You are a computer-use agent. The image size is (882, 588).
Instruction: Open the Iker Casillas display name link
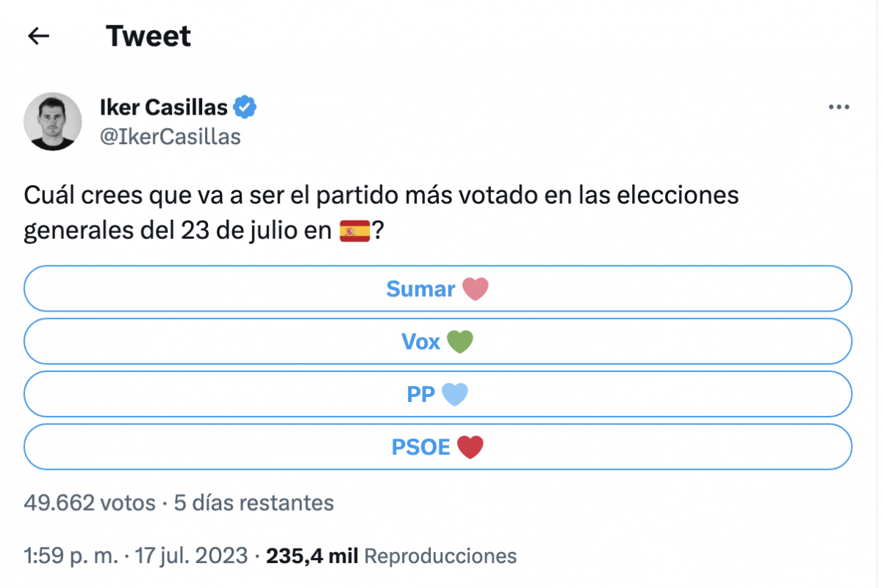click(x=163, y=107)
